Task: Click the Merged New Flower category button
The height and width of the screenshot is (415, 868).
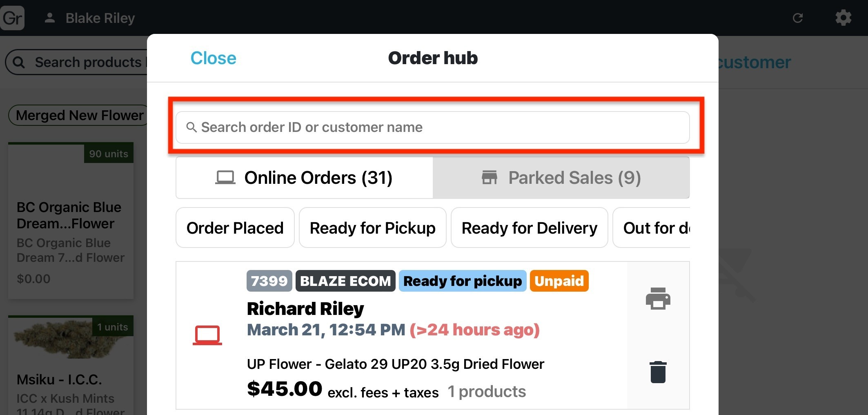Action: point(79,116)
